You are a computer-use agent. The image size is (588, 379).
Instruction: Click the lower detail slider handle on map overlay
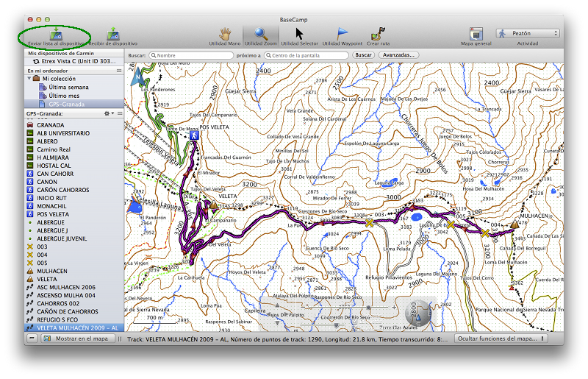click(x=337, y=325)
